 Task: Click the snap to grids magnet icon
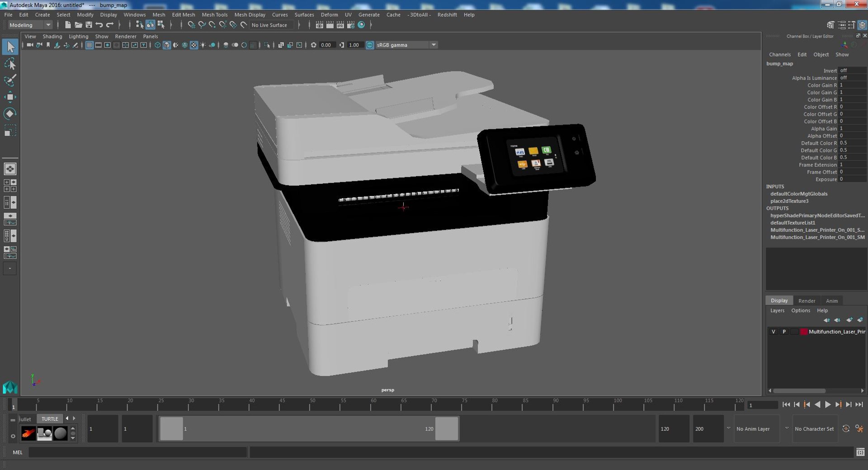[191, 25]
